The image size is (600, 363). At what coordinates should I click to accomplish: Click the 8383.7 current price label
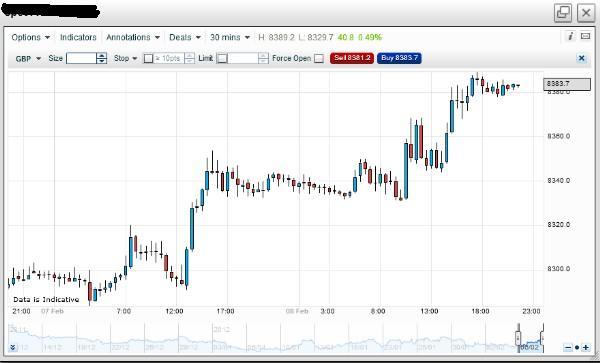click(x=567, y=84)
